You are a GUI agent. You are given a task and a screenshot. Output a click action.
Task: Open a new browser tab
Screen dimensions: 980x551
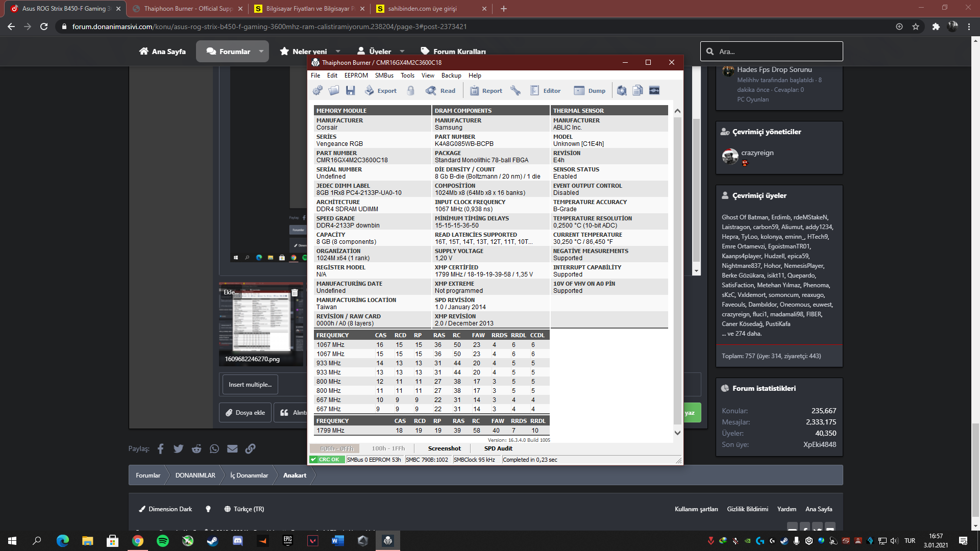[503, 9]
